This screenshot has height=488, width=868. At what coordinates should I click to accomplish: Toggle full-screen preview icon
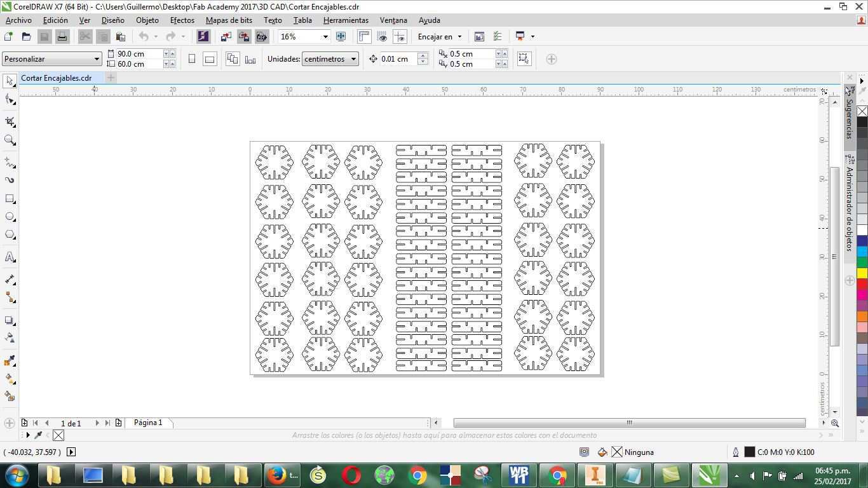[341, 37]
